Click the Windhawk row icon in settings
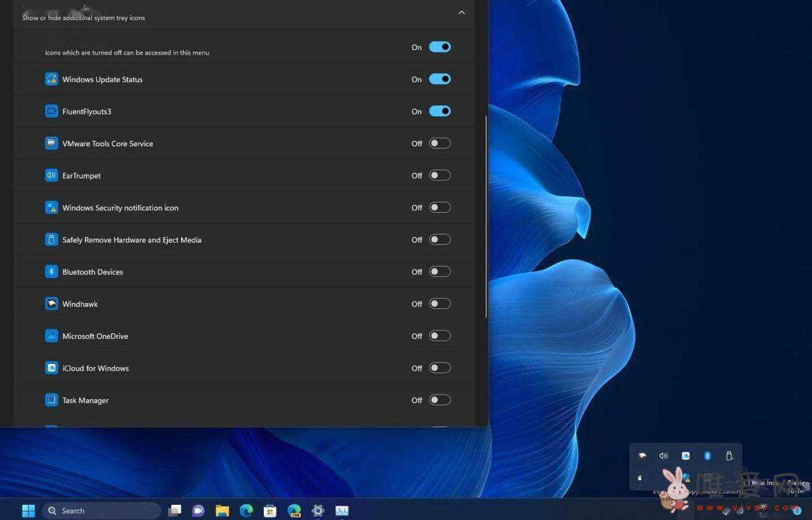 pos(51,303)
